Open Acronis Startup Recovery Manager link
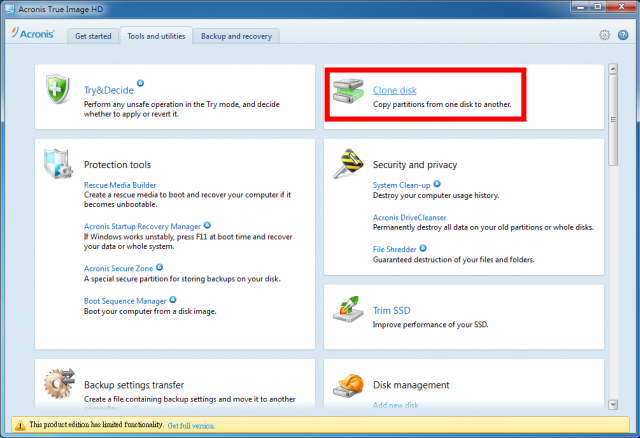The height and width of the screenshot is (438, 640). pos(142,227)
